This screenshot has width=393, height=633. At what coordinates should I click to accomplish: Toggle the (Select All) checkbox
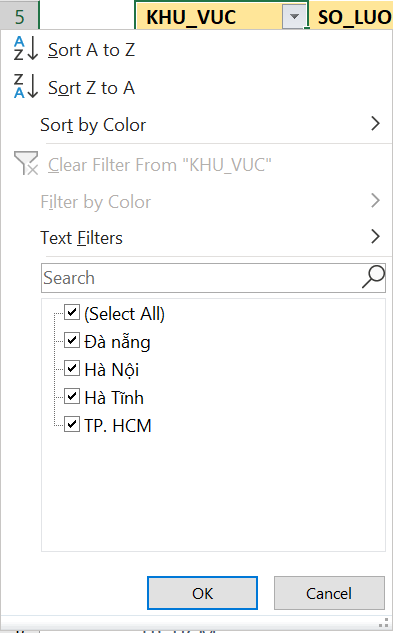tap(72, 312)
